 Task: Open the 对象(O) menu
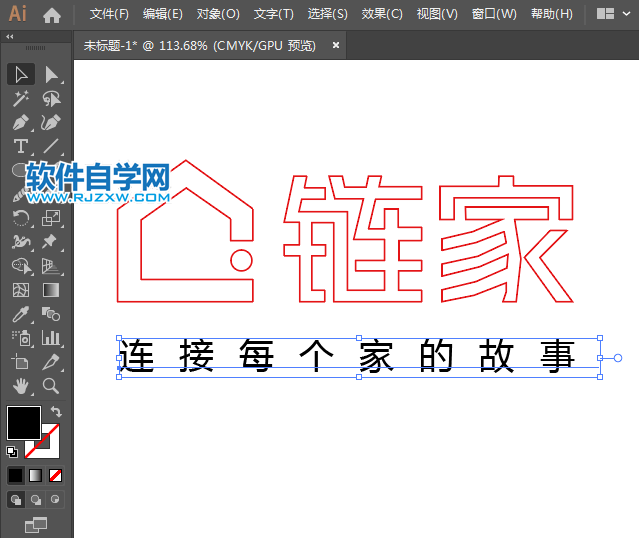218,14
